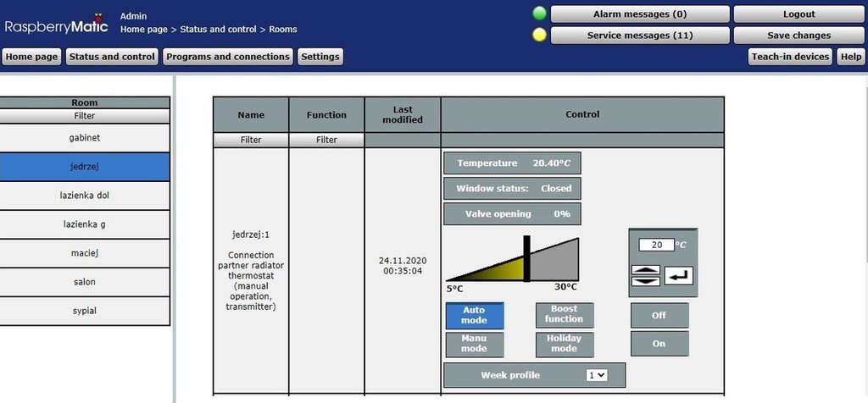Click the black slider handle marker
The image size is (868, 403).
(x=526, y=258)
